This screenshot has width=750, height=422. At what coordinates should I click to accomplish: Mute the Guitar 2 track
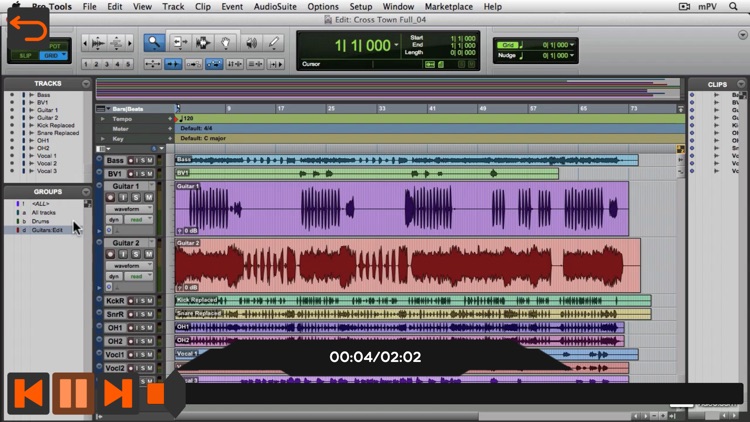point(149,254)
